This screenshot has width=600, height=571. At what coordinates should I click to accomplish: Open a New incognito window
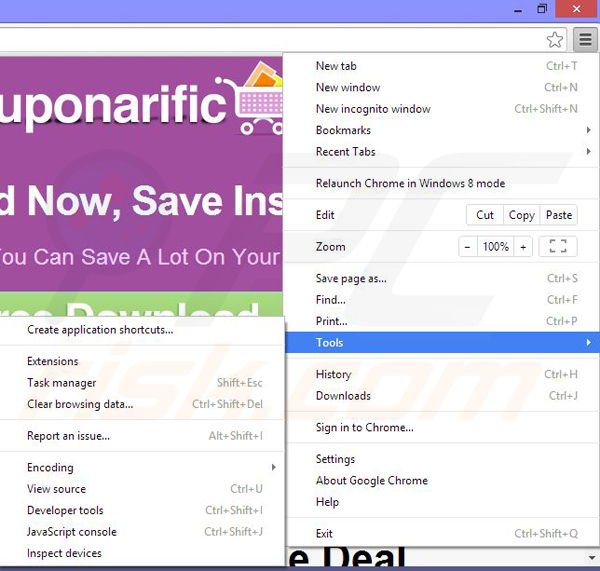pos(442,109)
